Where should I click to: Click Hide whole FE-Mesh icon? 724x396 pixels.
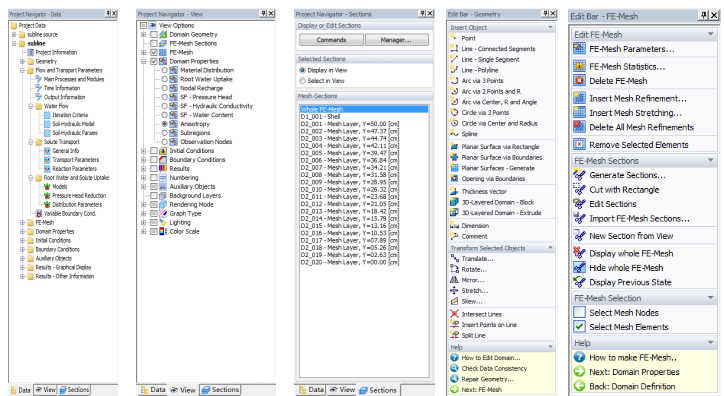(579, 268)
